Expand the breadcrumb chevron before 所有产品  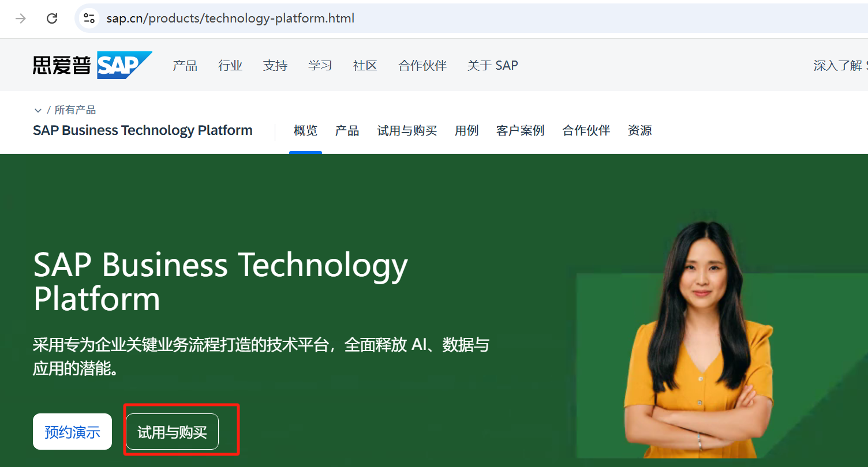pos(38,110)
